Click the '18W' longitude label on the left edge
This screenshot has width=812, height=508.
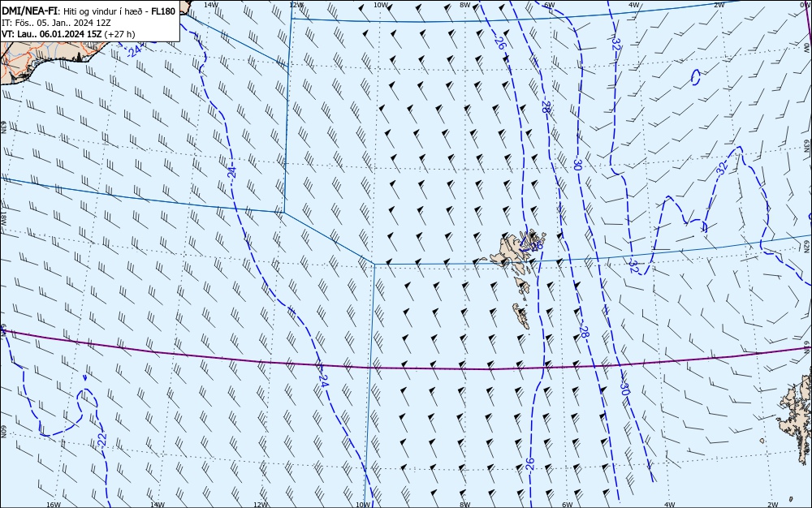[3, 217]
